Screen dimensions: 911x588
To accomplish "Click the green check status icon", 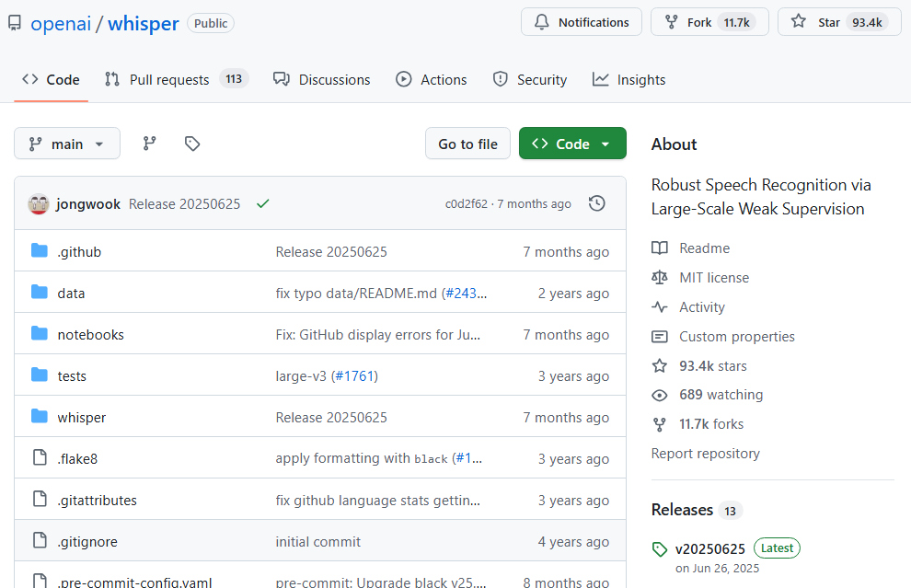I will (x=262, y=204).
